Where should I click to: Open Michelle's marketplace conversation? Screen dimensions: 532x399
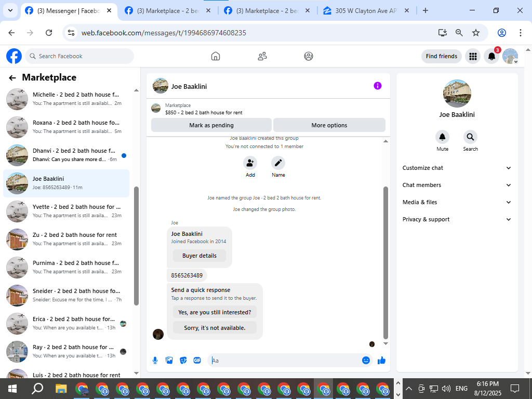pos(66,99)
